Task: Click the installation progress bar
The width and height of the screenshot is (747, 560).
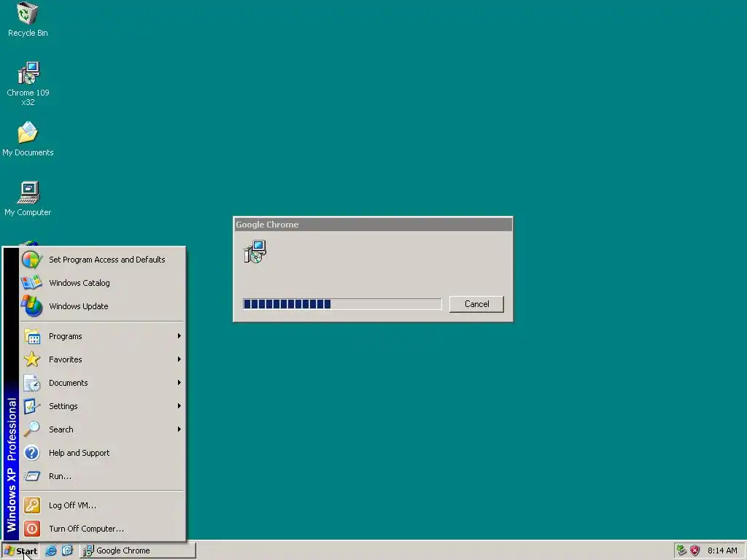Action: click(x=342, y=304)
